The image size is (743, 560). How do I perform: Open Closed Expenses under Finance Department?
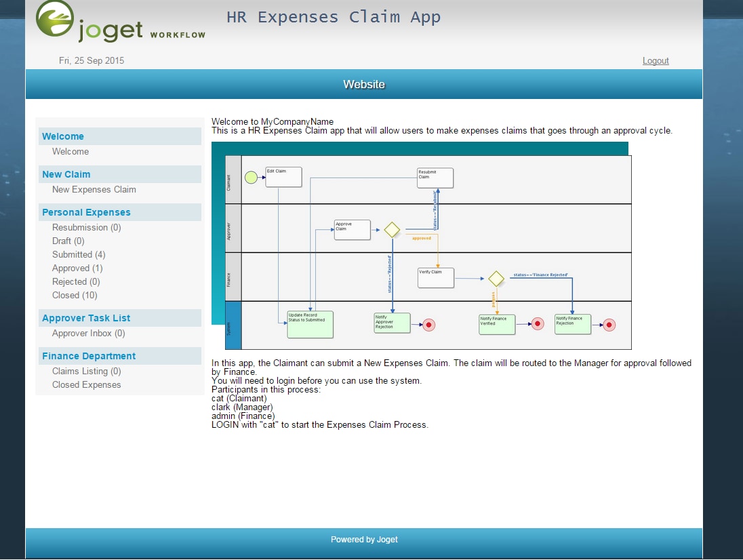coord(86,384)
